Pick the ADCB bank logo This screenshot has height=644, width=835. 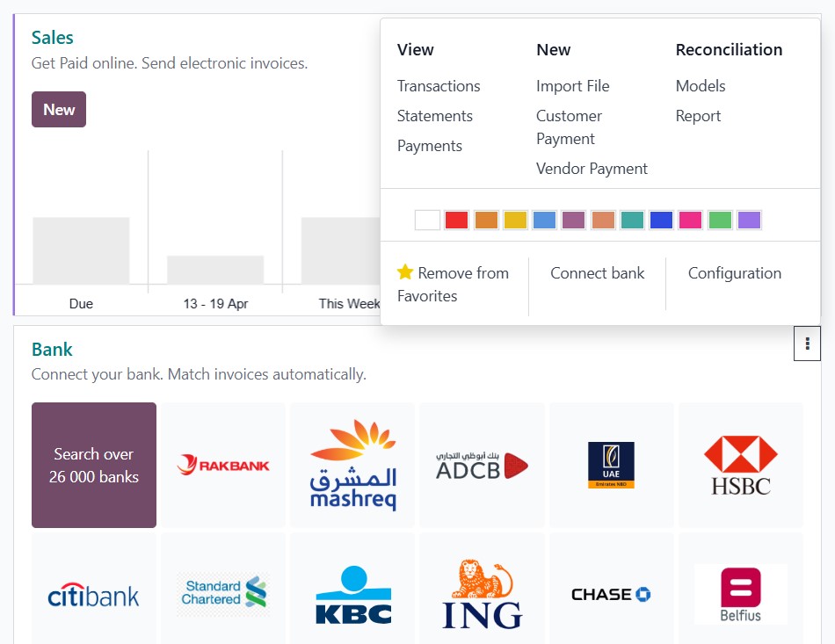[x=482, y=465]
